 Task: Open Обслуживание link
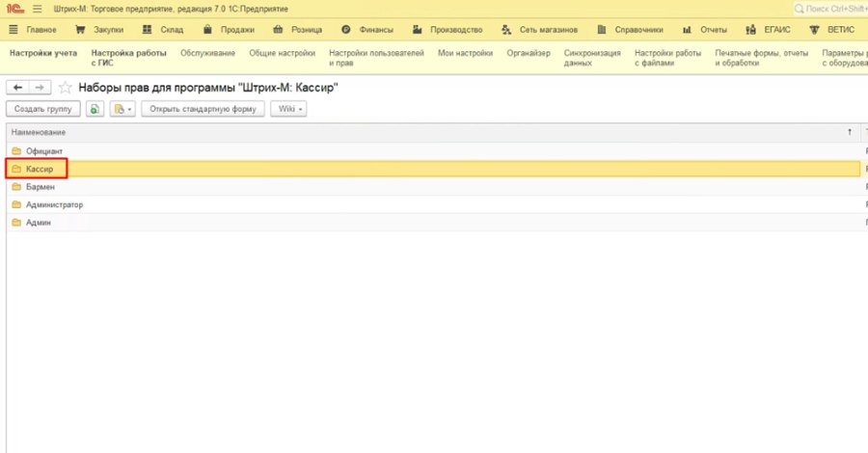coord(207,53)
